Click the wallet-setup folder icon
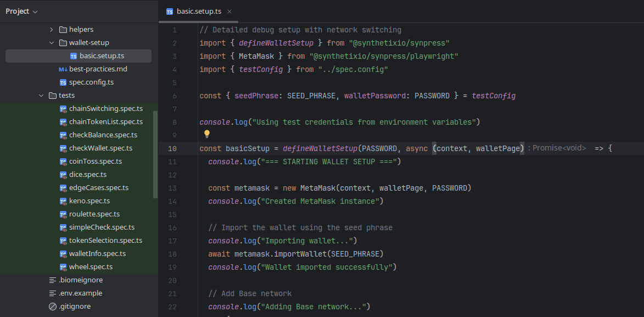The image size is (644, 317). 63,43
